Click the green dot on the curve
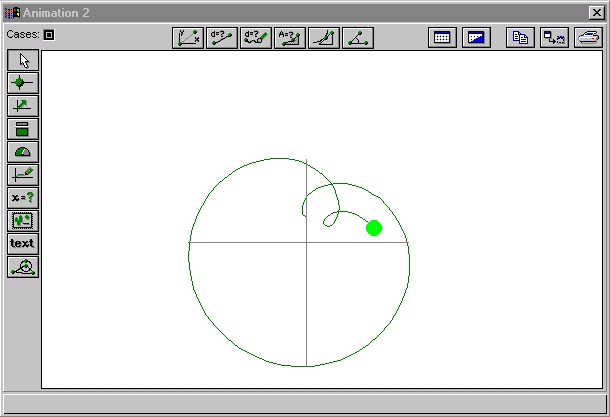 tap(374, 228)
